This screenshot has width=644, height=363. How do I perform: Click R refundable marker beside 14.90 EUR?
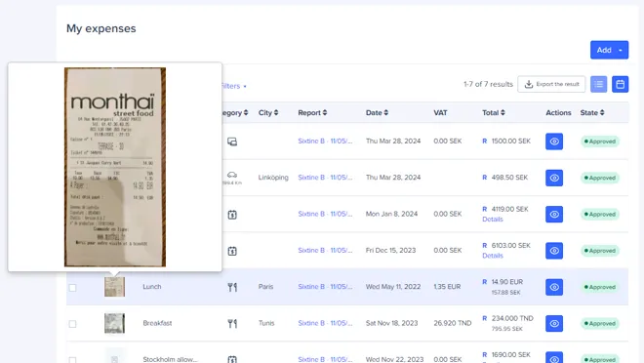(485, 282)
